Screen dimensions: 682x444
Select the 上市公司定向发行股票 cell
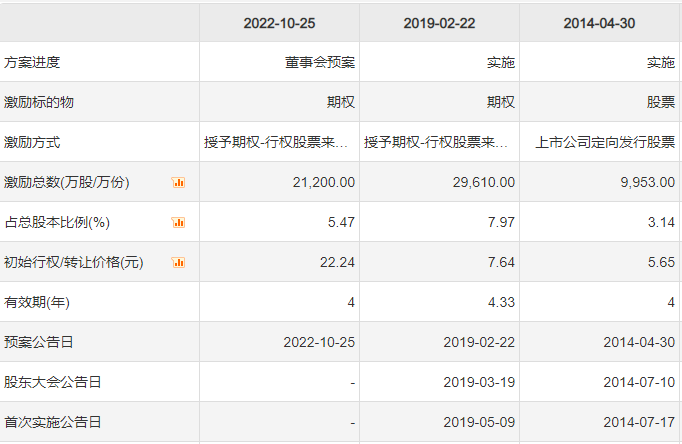(605, 142)
